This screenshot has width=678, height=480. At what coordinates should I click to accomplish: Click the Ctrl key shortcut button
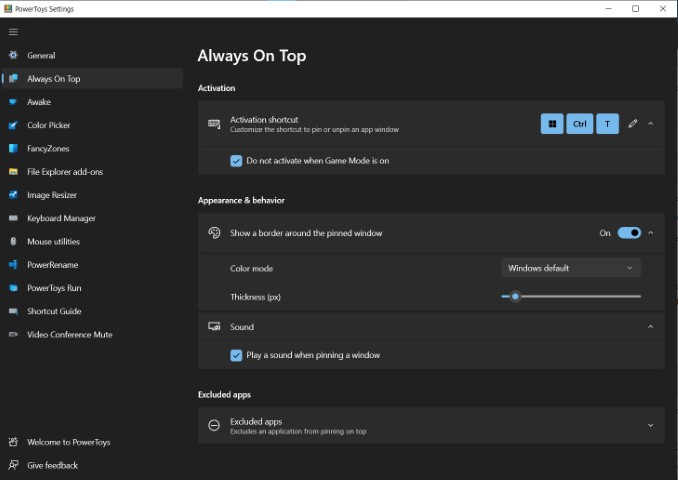tap(579, 124)
